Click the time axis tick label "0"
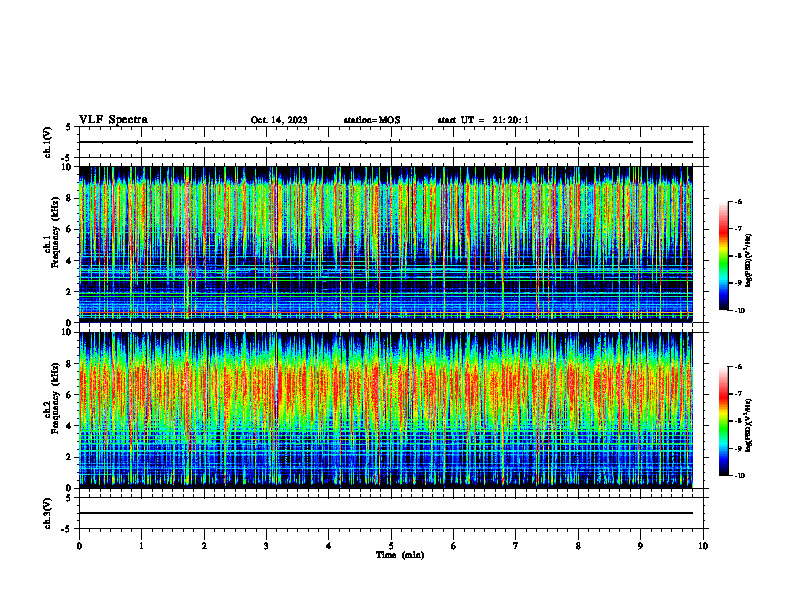Screen dimensions: 792x612 [79, 546]
